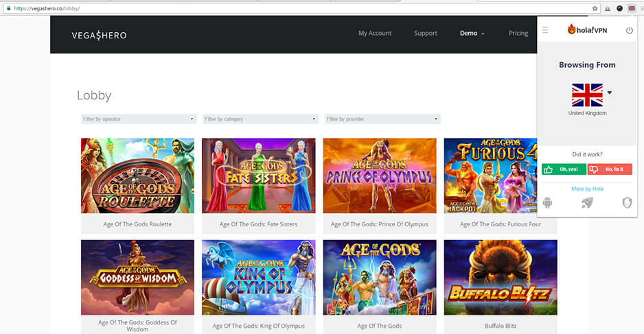Click the VegasHero logo
The image size is (644, 334).
point(99,35)
